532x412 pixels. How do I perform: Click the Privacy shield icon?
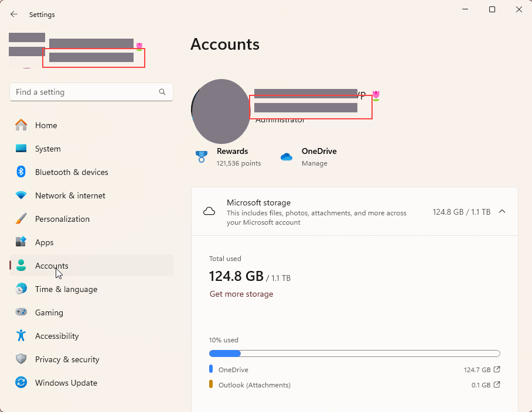(x=21, y=359)
